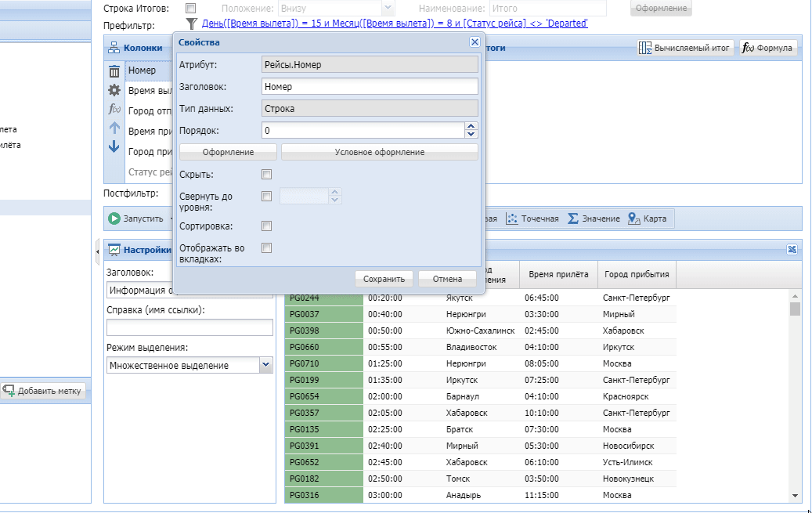Open column settings via gear icon
The width and height of the screenshot is (812, 513).
click(114, 90)
